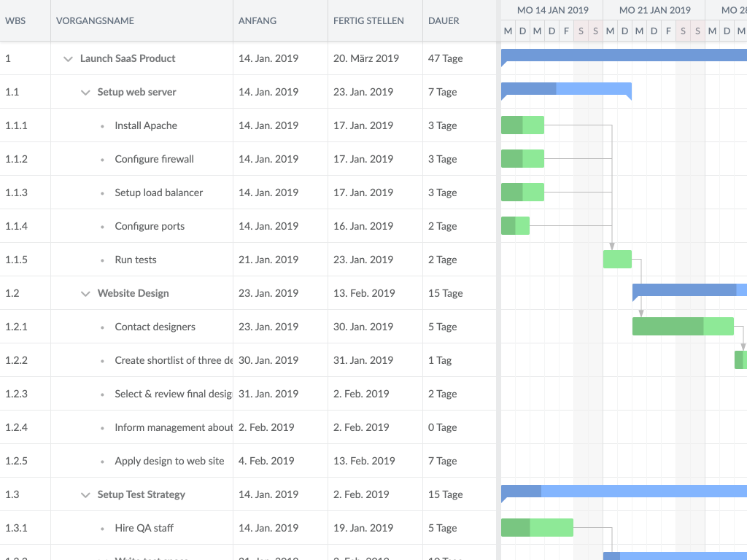The width and height of the screenshot is (747, 560).
Task: Collapse the Launch SaaS Product group
Action: (x=69, y=58)
